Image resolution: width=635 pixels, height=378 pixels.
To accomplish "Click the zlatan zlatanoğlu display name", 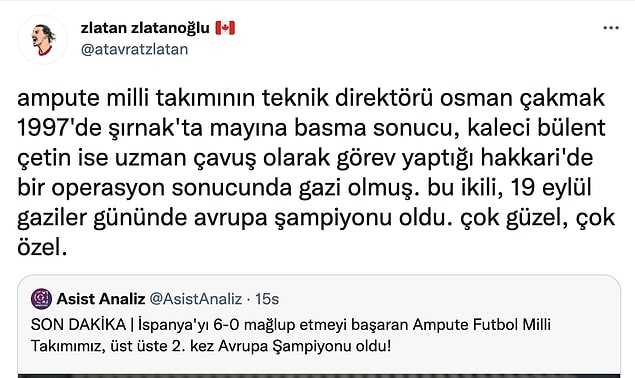I will click(x=145, y=28).
